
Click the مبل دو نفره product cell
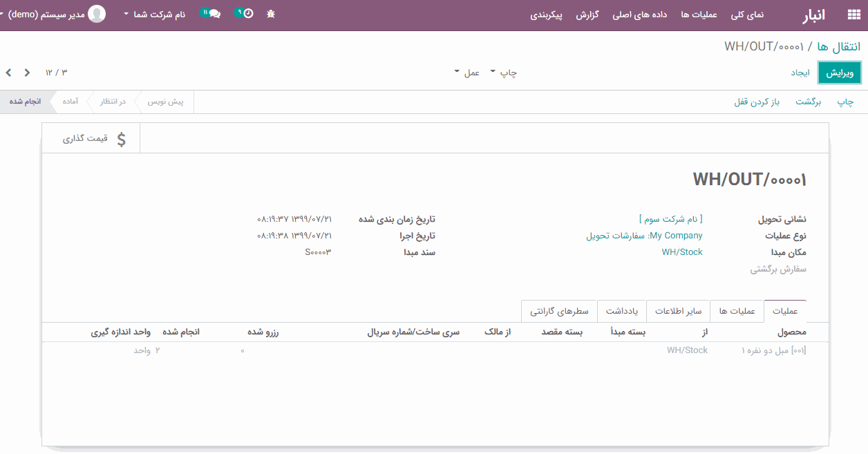point(773,350)
